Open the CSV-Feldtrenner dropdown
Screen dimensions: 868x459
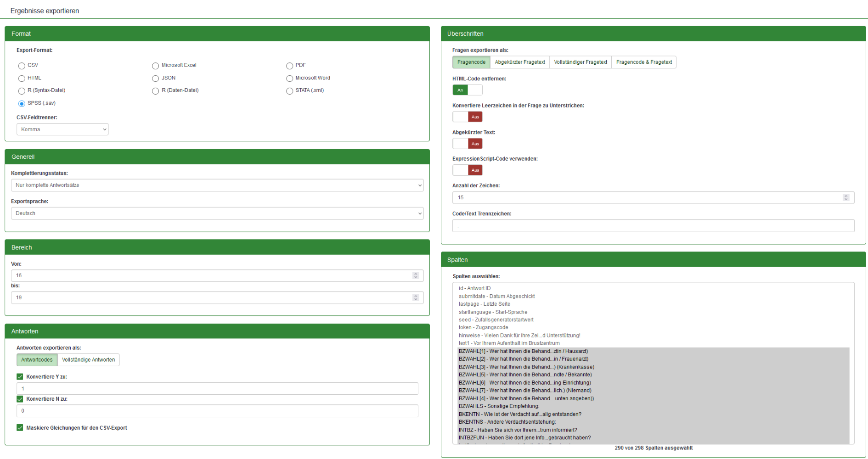pos(62,129)
